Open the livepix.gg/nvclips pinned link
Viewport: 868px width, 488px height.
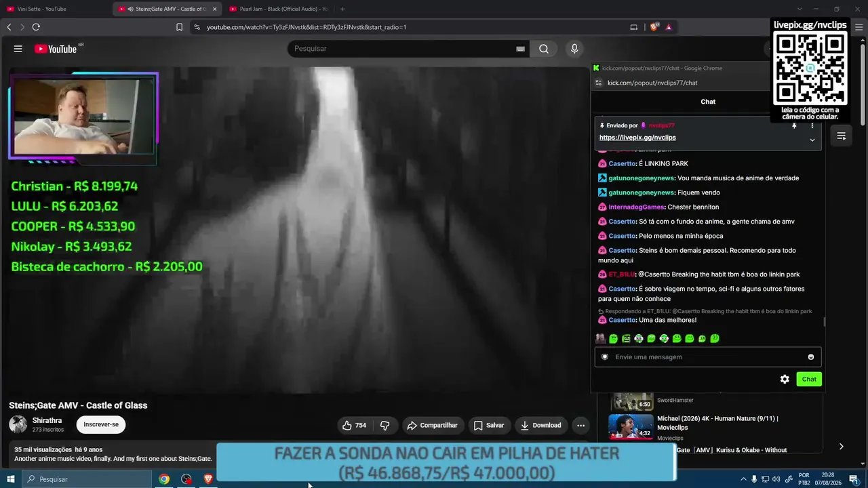637,138
